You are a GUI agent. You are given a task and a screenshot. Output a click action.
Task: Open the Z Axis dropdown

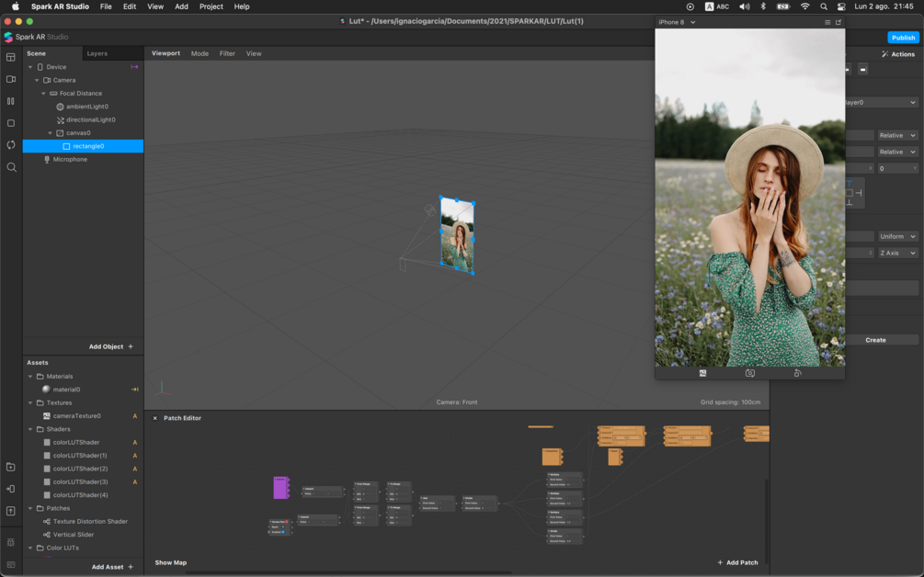point(897,254)
